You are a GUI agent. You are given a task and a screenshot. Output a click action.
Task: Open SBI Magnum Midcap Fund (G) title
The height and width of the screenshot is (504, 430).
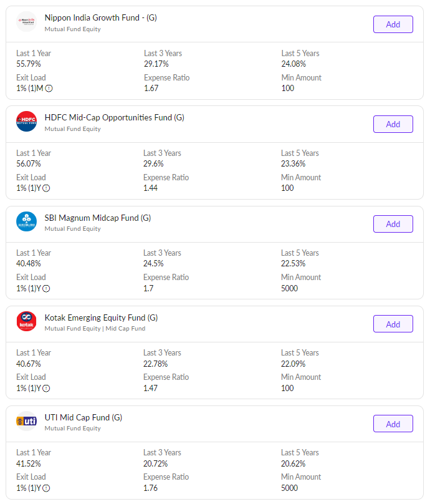(x=97, y=218)
